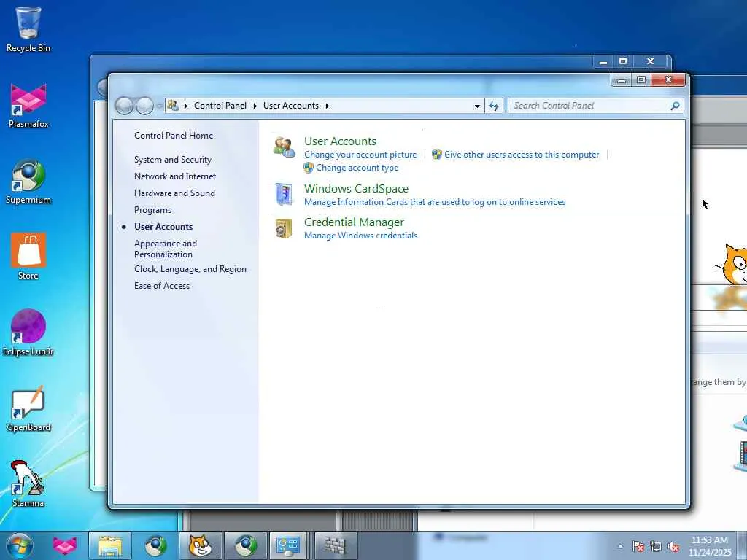The width and height of the screenshot is (747, 560).
Task: Open the Windows Start orb
Action: coord(20,545)
